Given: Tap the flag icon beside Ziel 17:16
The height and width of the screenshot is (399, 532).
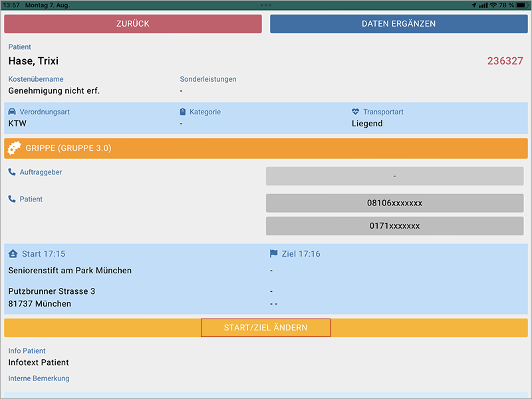Looking at the screenshot, I should pos(273,253).
